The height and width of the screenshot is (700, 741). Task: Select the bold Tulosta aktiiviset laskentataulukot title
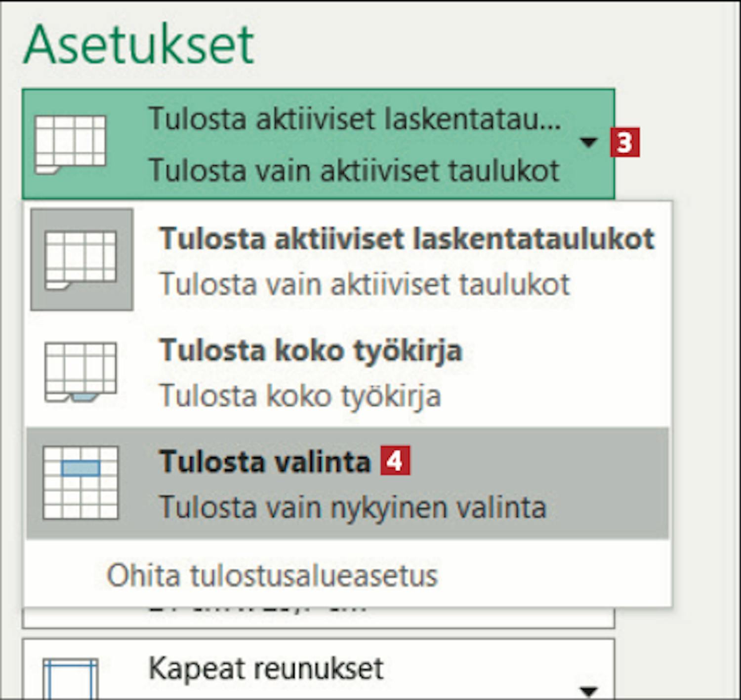(x=407, y=239)
